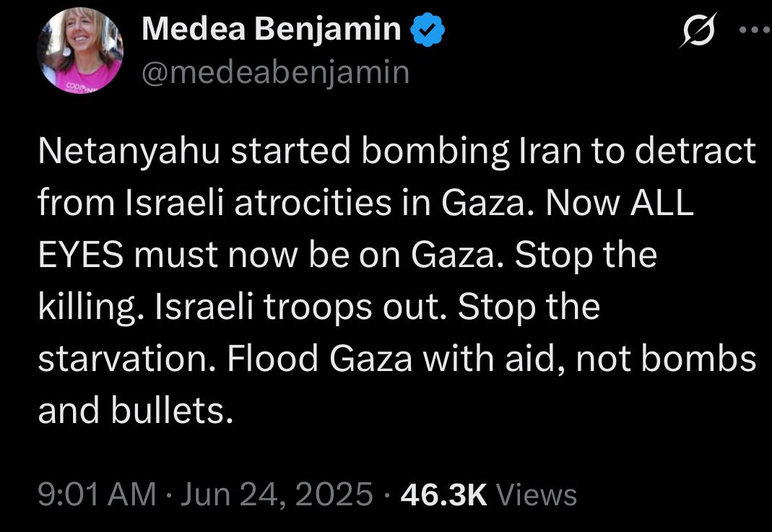The height and width of the screenshot is (532, 772).
Task: Open the 46.3K view count
Action: (443, 494)
